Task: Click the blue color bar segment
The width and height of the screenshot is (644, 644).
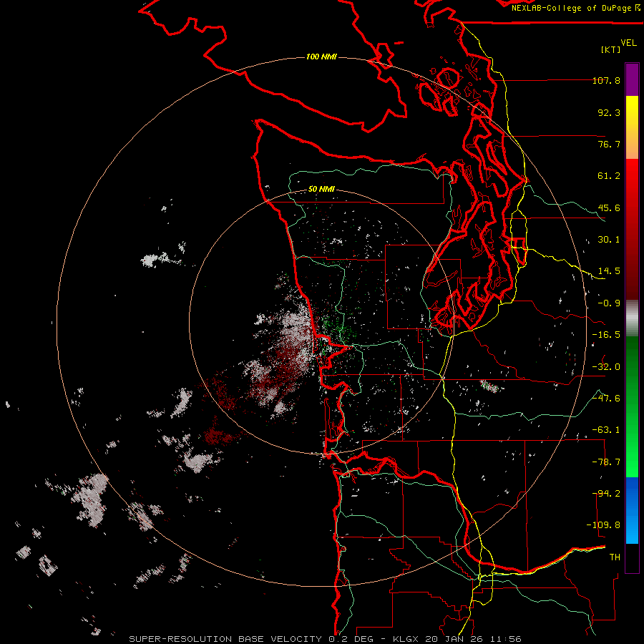Action: coord(632,510)
